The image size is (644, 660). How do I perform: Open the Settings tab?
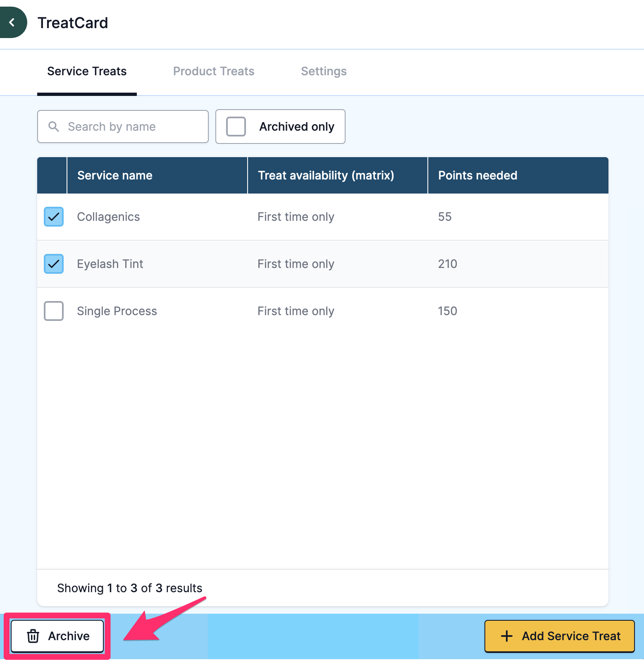click(x=324, y=71)
